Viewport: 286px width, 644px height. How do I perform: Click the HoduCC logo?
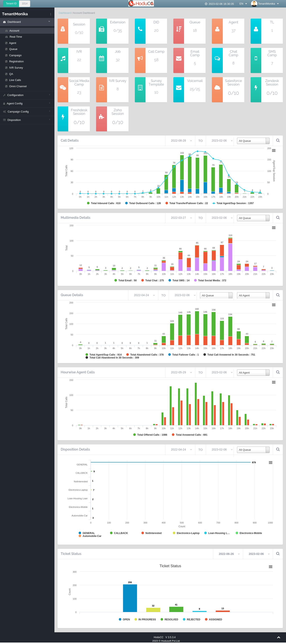tap(141, 4)
